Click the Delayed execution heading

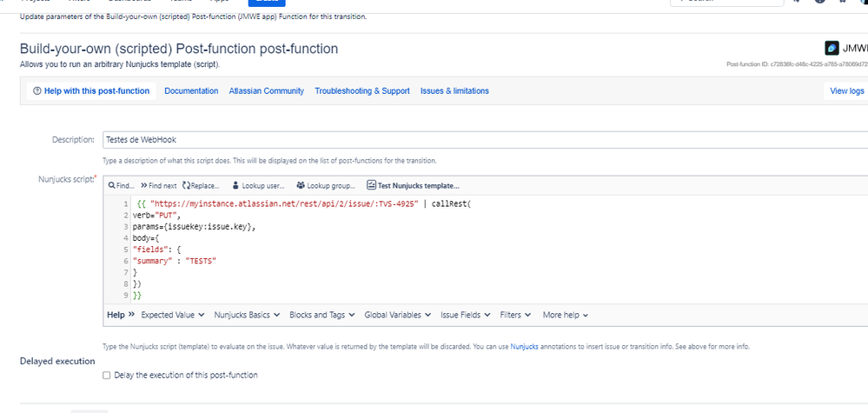coord(57,361)
